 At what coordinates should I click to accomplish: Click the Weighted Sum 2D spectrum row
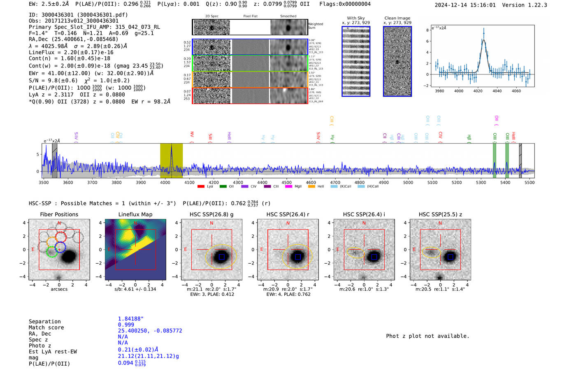click(250, 27)
